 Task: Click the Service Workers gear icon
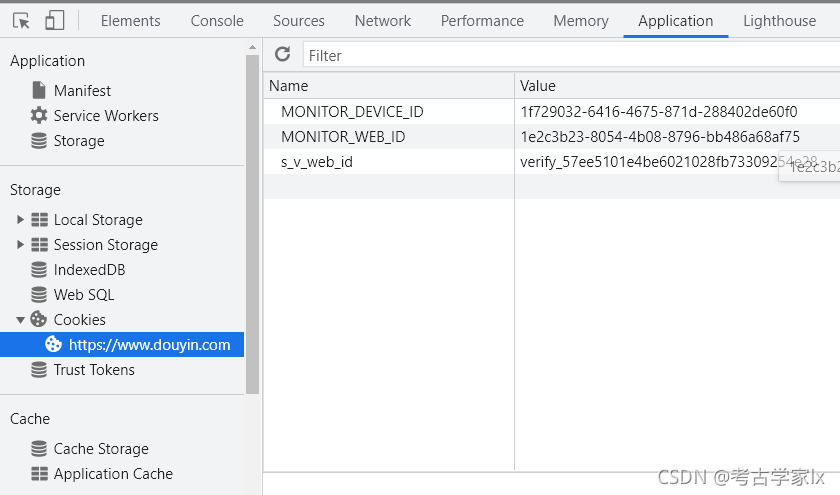point(39,115)
